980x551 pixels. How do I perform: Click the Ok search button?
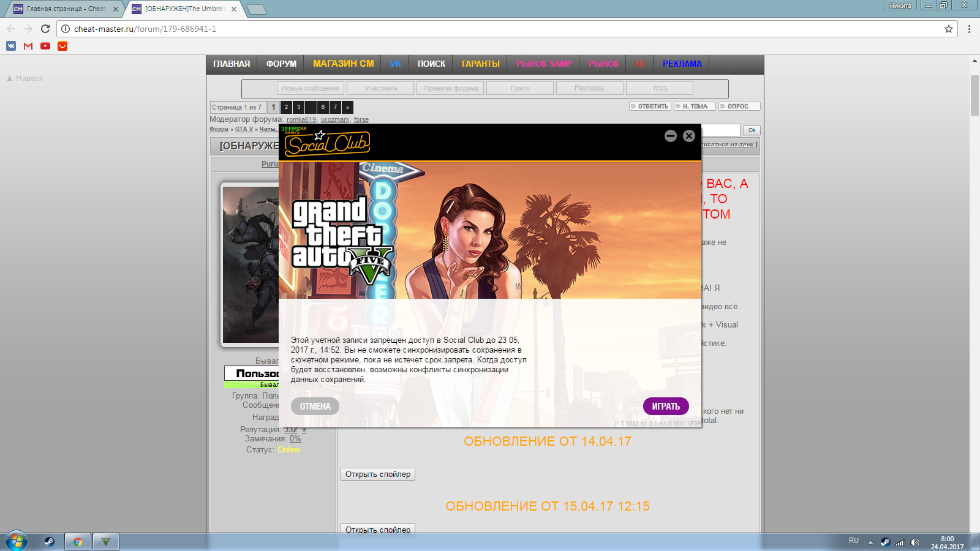(x=752, y=130)
